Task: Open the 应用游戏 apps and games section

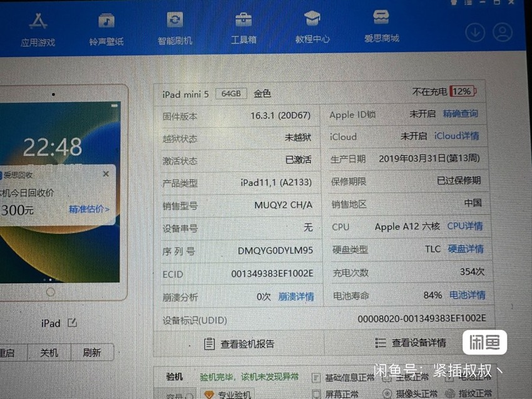Action: (38, 30)
